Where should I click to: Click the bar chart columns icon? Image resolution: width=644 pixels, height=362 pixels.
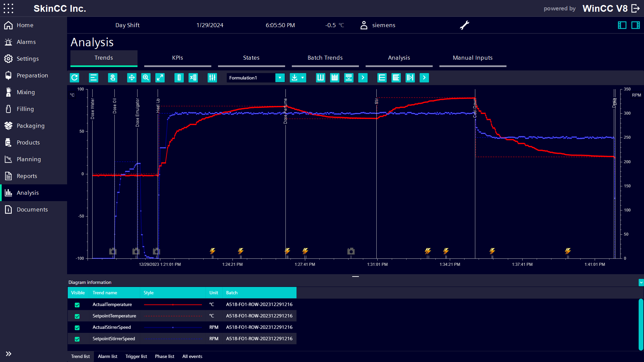[x=321, y=78]
